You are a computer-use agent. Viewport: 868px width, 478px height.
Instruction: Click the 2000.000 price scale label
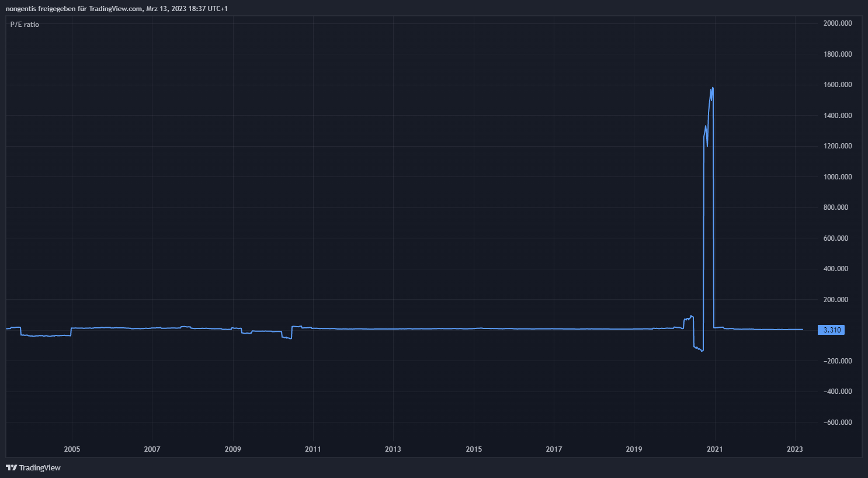(x=837, y=23)
